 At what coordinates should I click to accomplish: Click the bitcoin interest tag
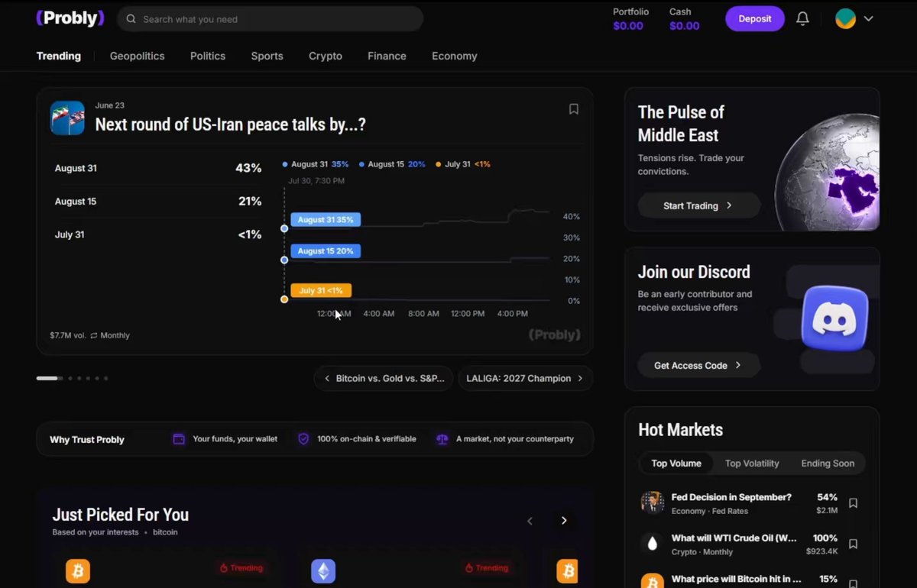click(x=165, y=532)
